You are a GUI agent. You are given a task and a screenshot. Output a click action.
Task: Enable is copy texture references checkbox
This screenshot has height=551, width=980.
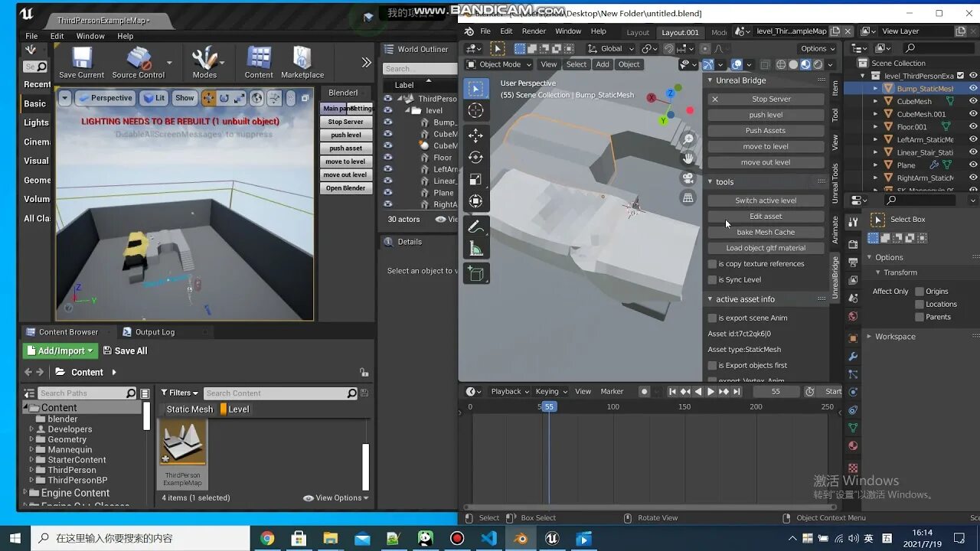tap(712, 264)
